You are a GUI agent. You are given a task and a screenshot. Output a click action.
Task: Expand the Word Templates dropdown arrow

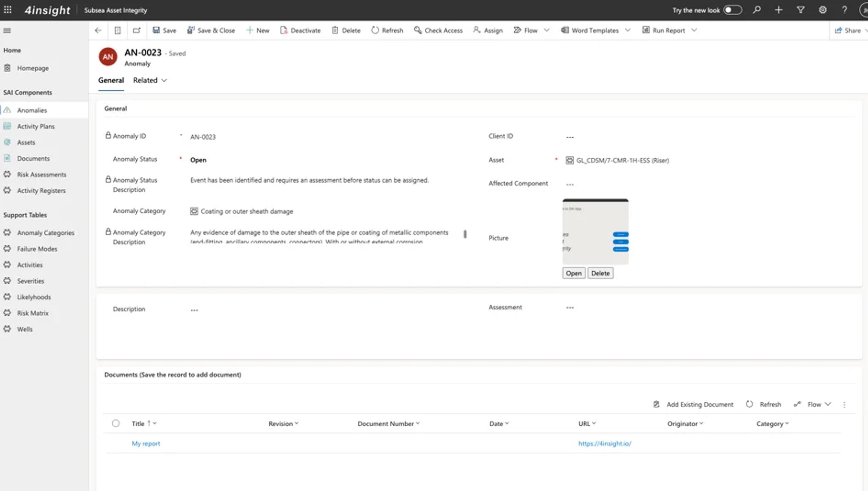(x=628, y=30)
